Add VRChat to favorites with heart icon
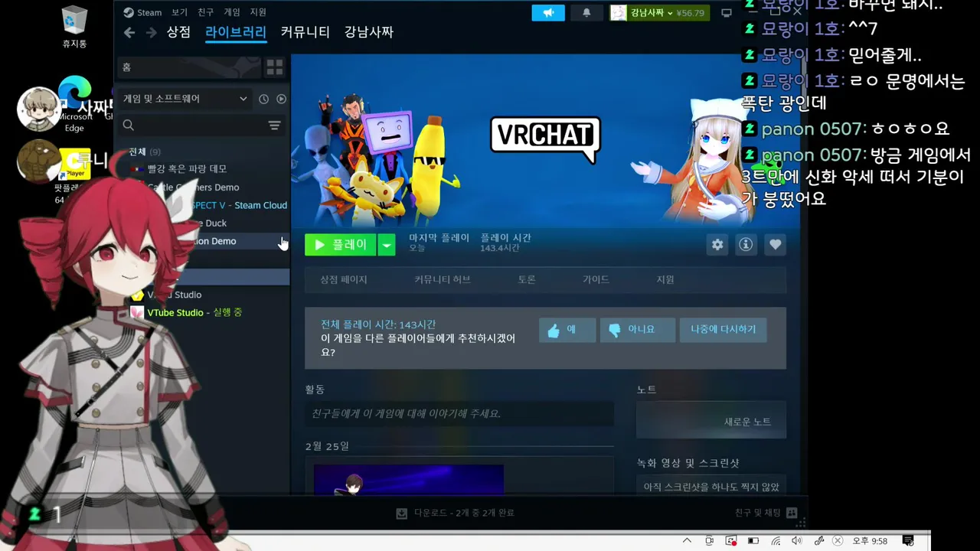This screenshot has height=551, width=980. pos(775,245)
